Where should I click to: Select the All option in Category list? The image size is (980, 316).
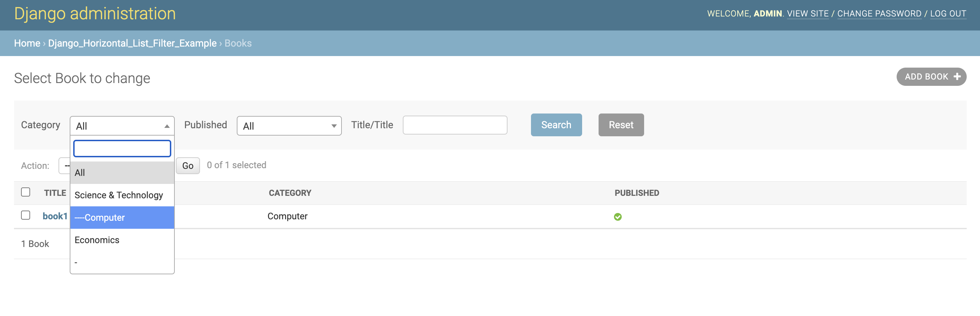(x=122, y=172)
